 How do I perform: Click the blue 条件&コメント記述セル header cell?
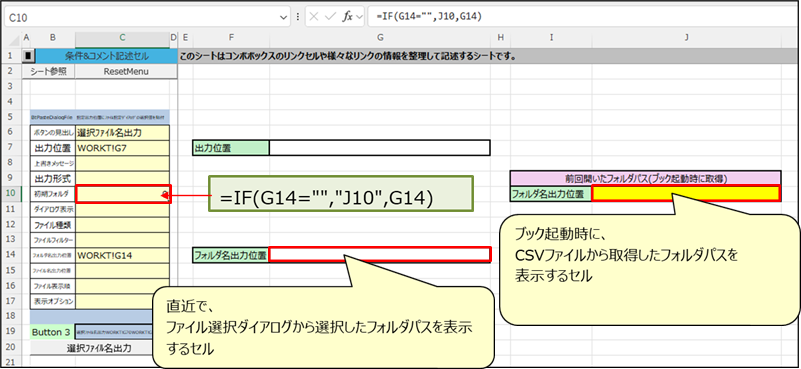(x=106, y=56)
